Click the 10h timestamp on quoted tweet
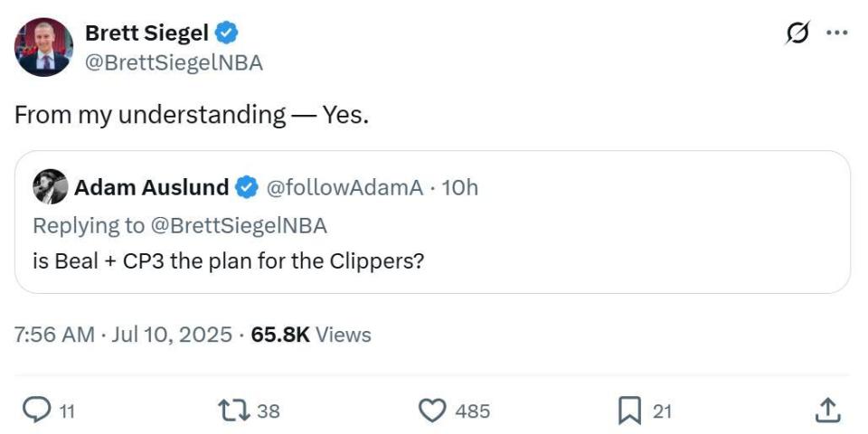868x434 pixels. point(459,188)
